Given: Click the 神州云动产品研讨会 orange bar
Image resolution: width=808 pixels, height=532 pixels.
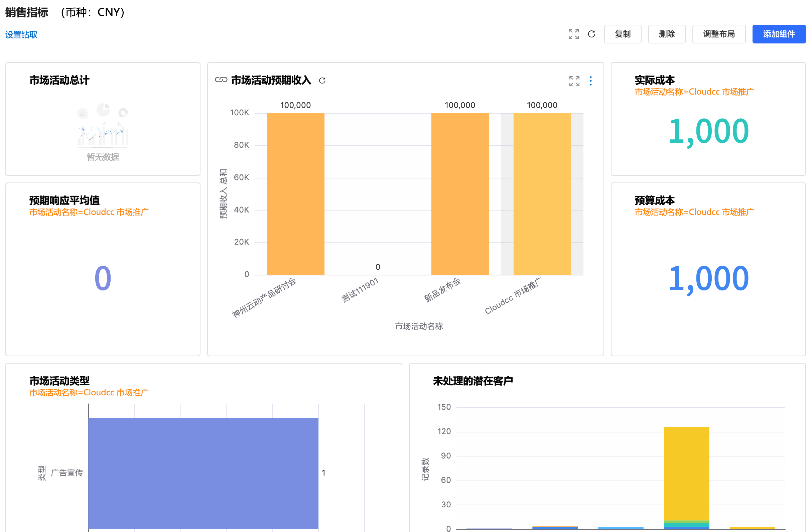Looking at the screenshot, I should tap(295, 193).
